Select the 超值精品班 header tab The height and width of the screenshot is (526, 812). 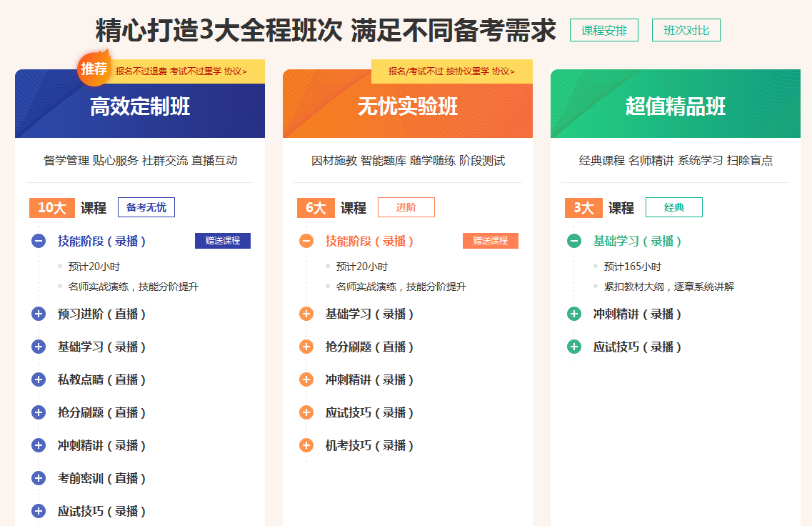tap(676, 107)
